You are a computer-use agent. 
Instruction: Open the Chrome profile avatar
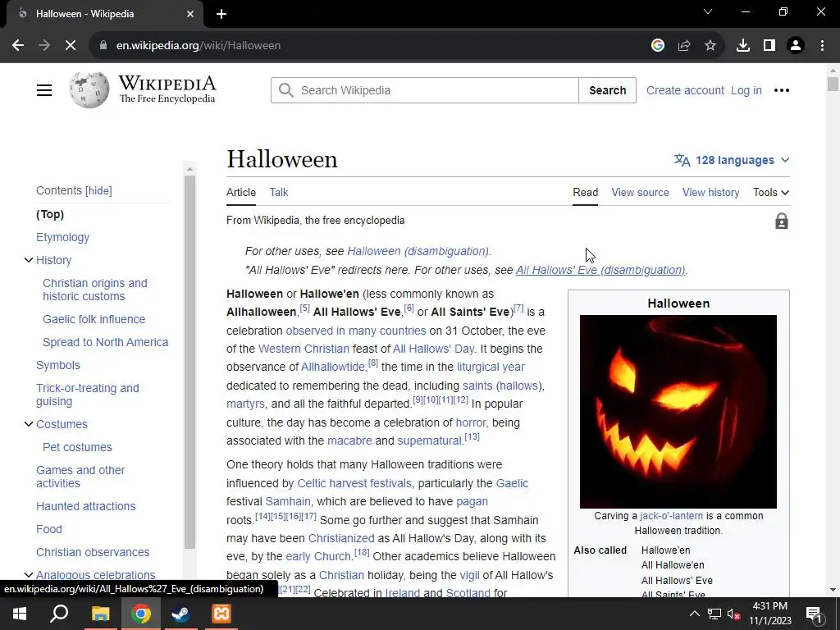pyautogui.click(x=796, y=46)
